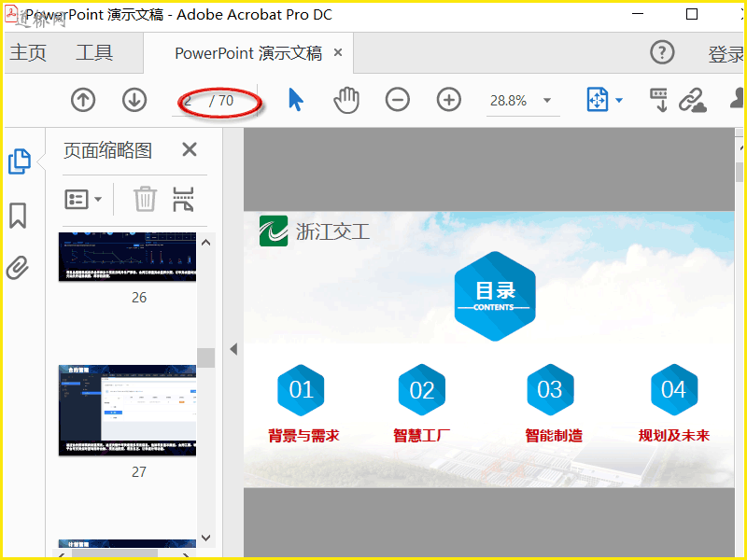Click the thumbnail panel scroll down arrow

coord(205,539)
